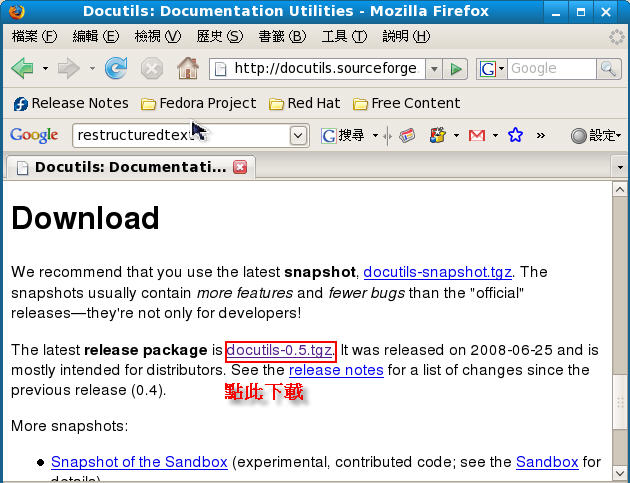
Task: Open the Fedora Project bookmark folder
Action: click(198, 103)
